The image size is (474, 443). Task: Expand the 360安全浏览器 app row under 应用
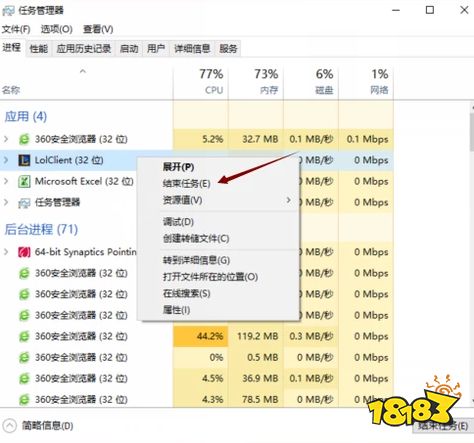(6, 139)
